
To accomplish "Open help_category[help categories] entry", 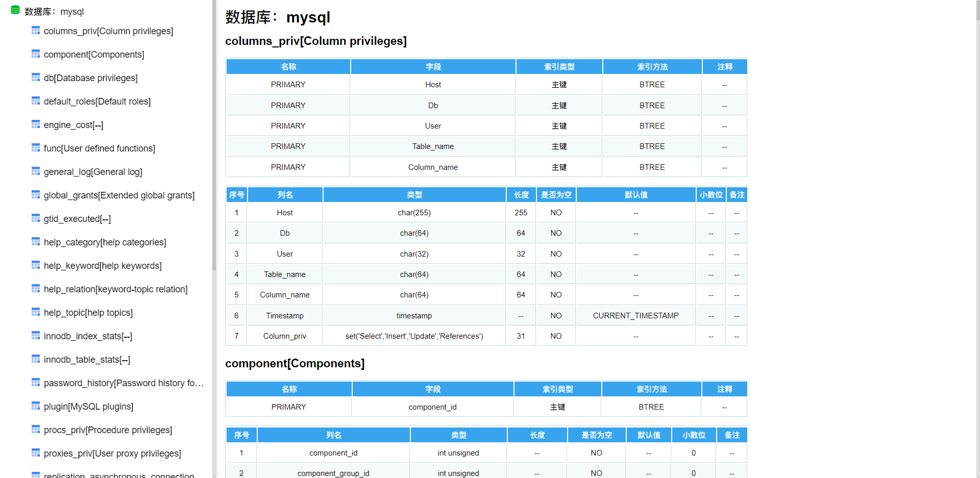I will pos(105,242).
